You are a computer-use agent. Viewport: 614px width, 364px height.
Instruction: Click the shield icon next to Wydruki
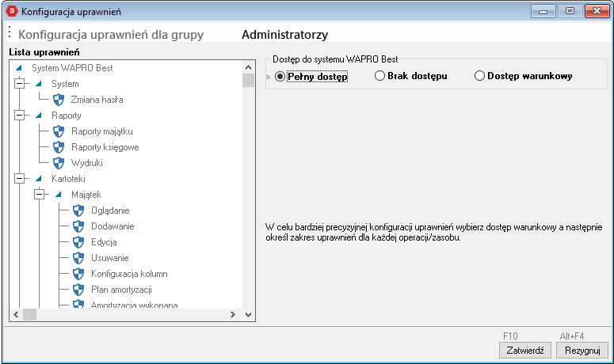coord(59,163)
